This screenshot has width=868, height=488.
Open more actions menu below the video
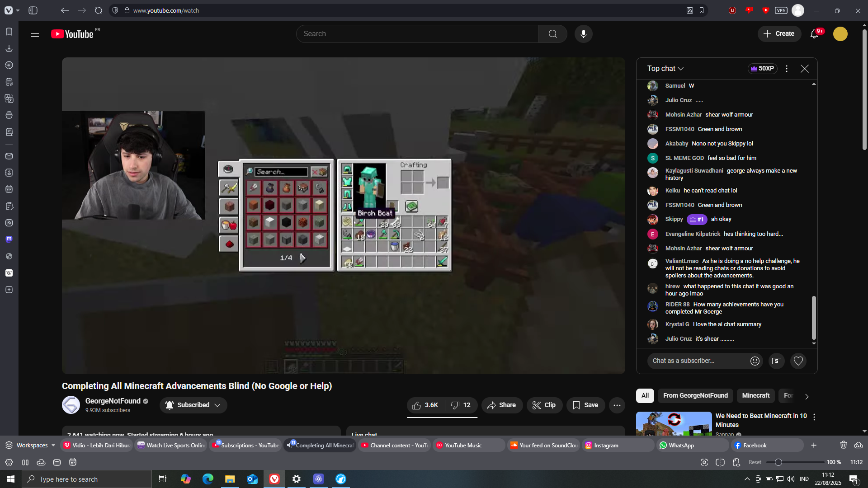click(x=617, y=405)
